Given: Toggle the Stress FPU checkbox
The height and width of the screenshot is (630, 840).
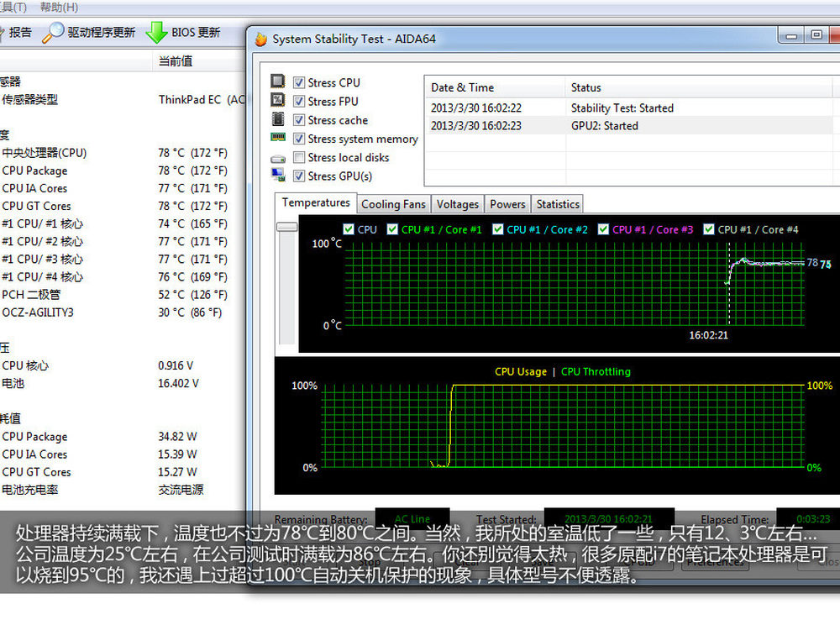Looking at the screenshot, I should coord(299,102).
